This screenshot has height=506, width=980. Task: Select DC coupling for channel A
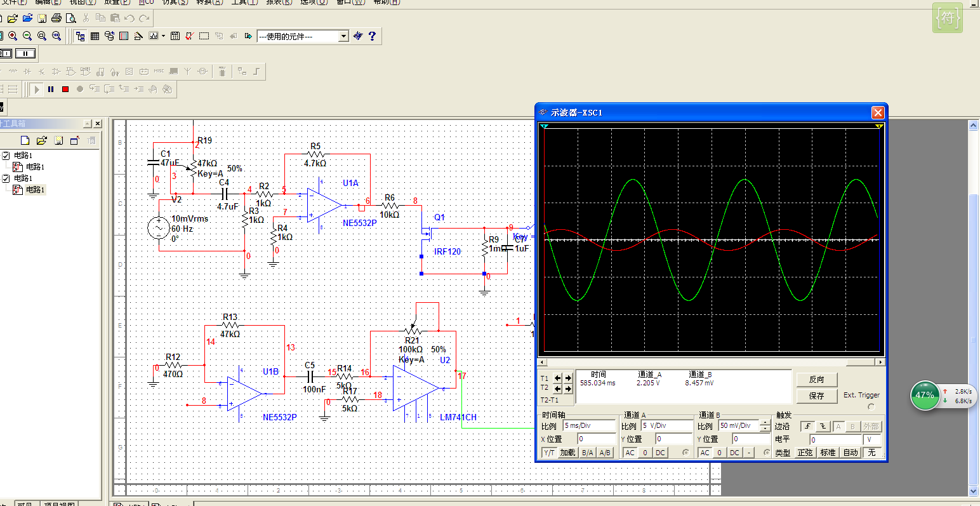click(x=660, y=453)
